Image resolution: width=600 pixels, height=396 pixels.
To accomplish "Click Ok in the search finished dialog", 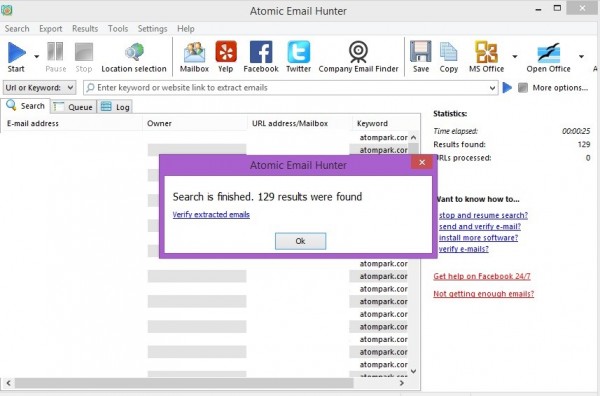I will pos(300,241).
